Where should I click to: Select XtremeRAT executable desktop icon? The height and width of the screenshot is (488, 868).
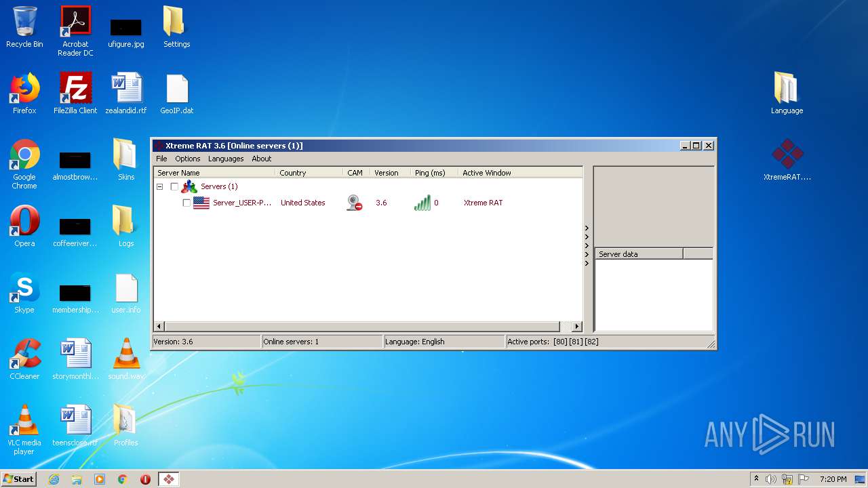(787, 160)
